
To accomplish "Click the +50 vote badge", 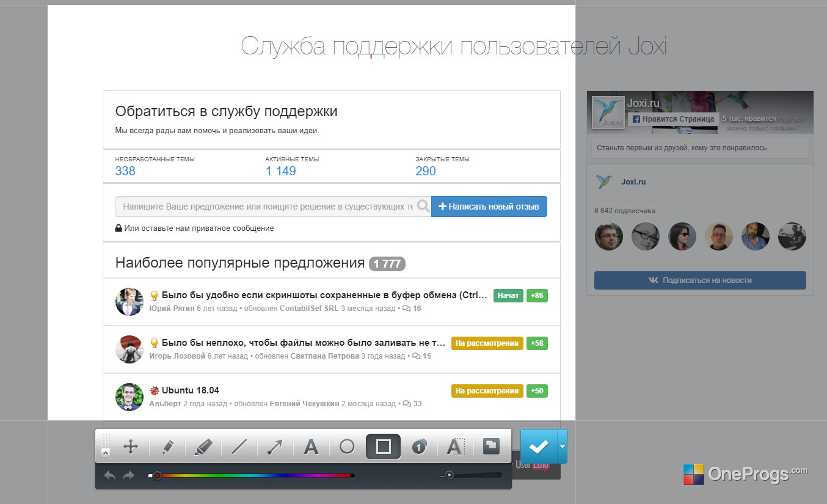I will click(537, 391).
